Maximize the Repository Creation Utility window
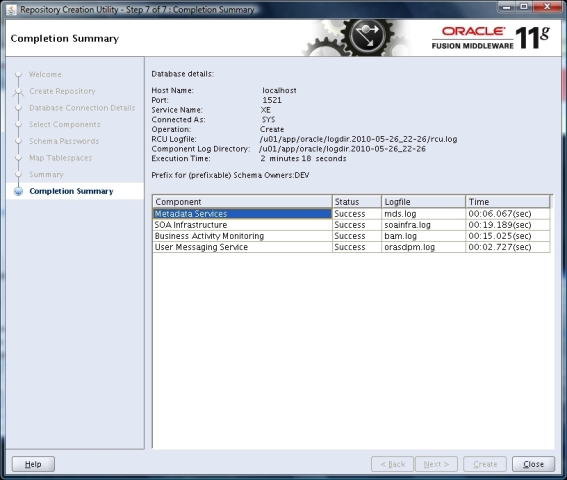The image size is (567, 480). coord(524,7)
